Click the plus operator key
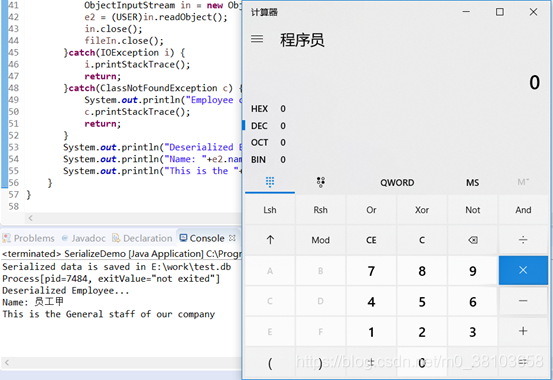The height and width of the screenshot is (380, 553). click(x=523, y=331)
